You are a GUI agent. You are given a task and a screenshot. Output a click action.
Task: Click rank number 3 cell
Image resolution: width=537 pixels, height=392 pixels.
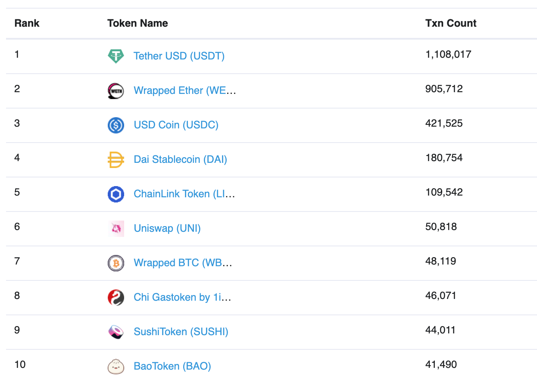17,123
